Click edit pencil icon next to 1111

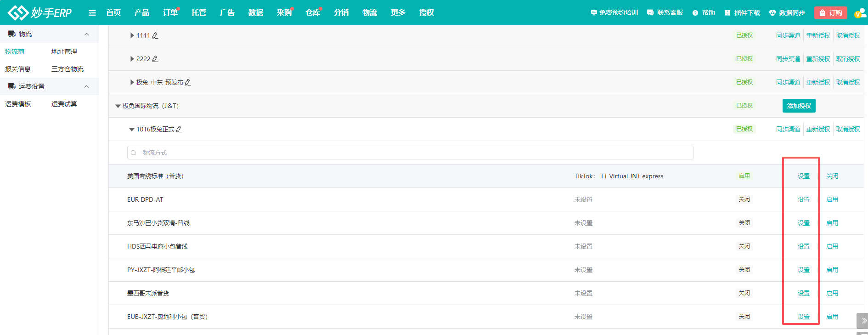click(155, 35)
